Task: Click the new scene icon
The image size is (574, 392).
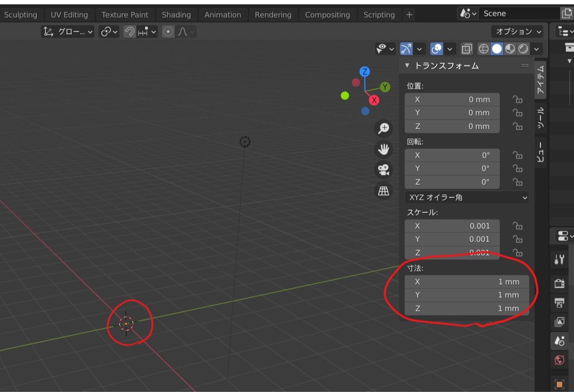Action: click(x=567, y=14)
